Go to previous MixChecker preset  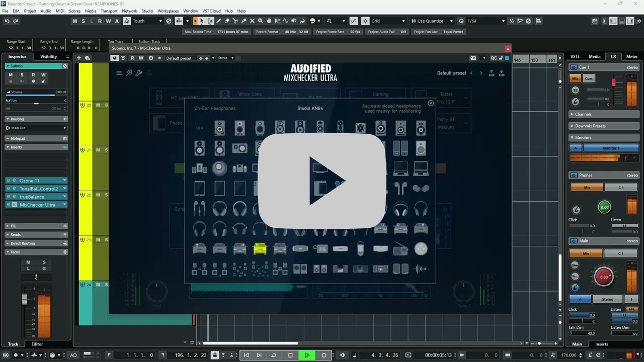(x=471, y=73)
